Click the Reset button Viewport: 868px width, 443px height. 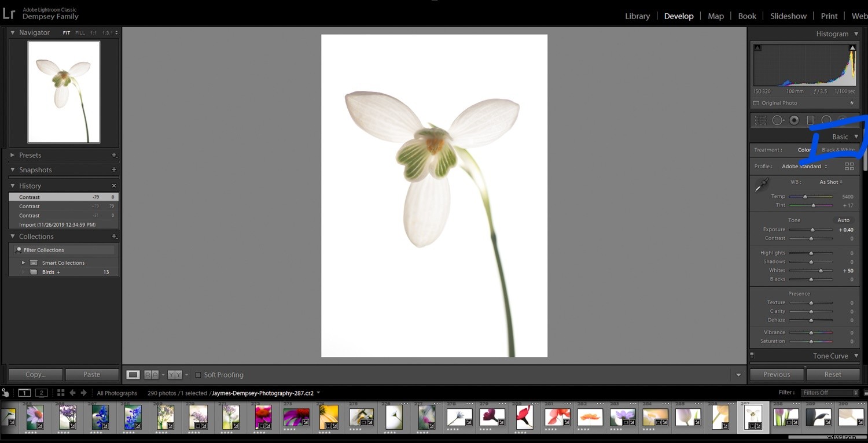(x=833, y=374)
